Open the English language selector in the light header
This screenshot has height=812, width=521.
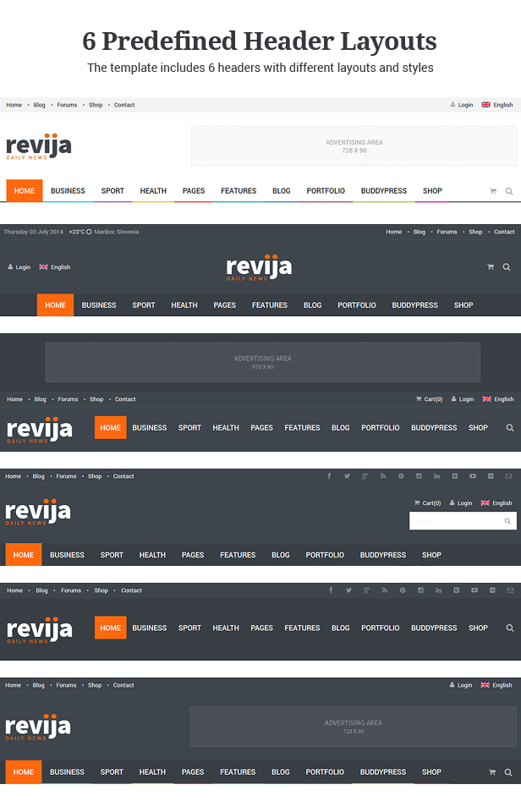pyautogui.click(x=497, y=105)
